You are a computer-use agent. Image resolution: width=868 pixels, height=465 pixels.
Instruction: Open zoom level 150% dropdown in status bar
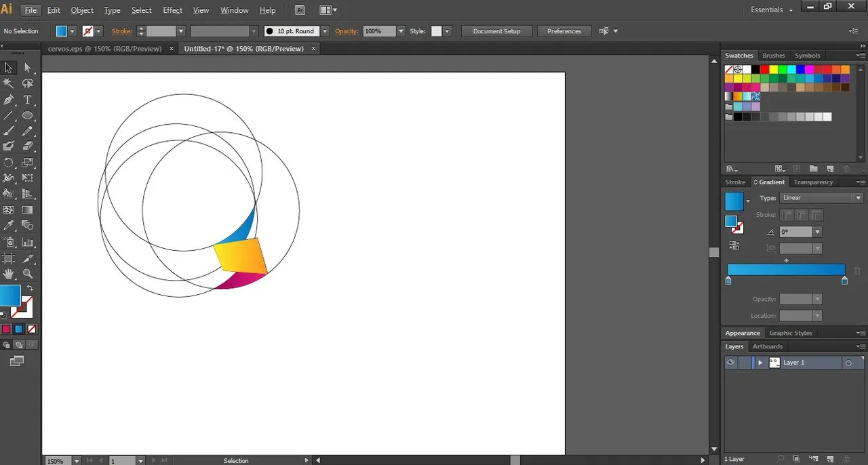click(x=75, y=461)
